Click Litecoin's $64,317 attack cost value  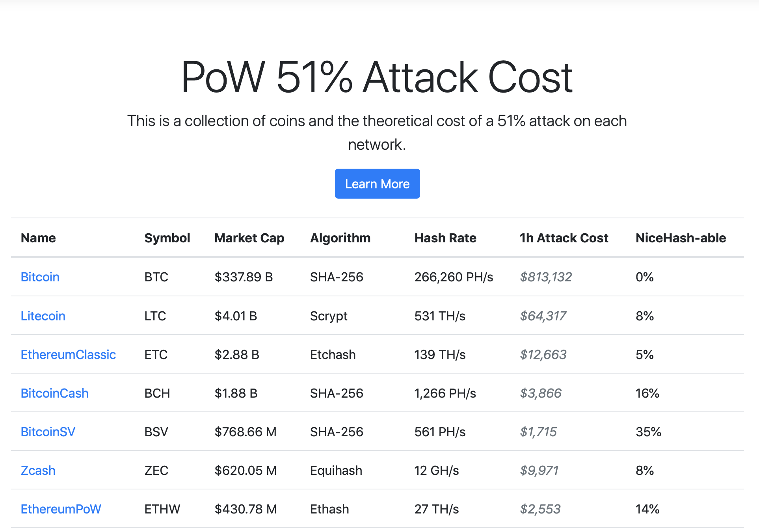click(543, 316)
